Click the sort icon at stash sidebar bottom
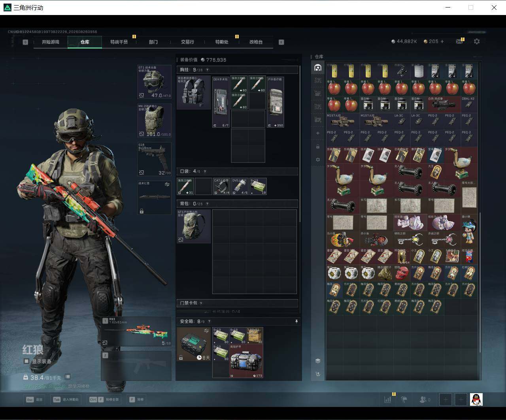Image resolution: width=506 pixels, height=420 pixels. 317,374
